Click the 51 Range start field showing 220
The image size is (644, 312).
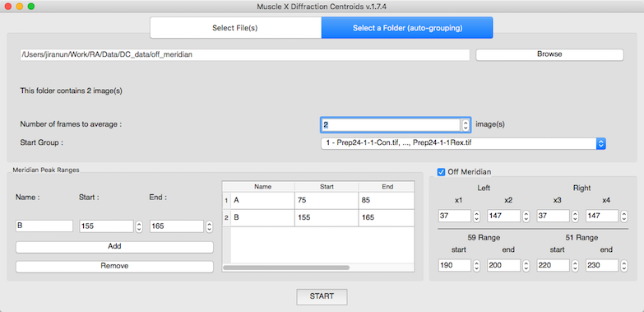[x=554, y=265]
